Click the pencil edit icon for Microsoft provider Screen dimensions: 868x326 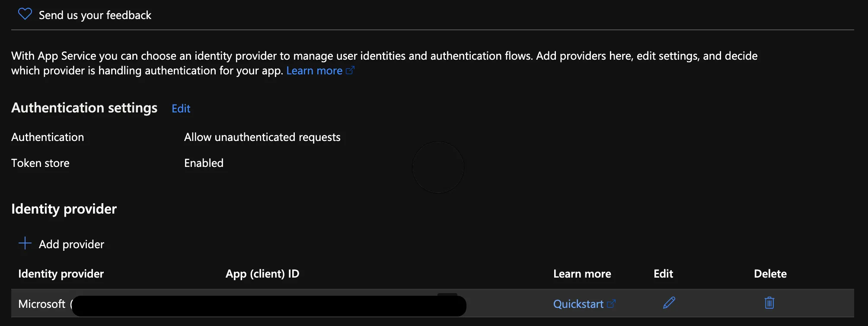[x=669, y=303]
